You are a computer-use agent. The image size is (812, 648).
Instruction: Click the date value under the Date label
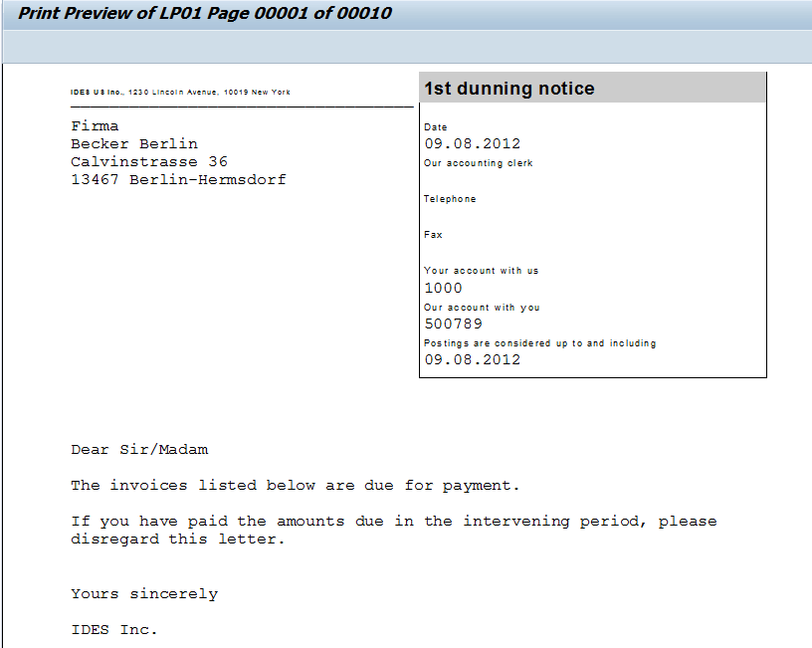tap(473, 143)
